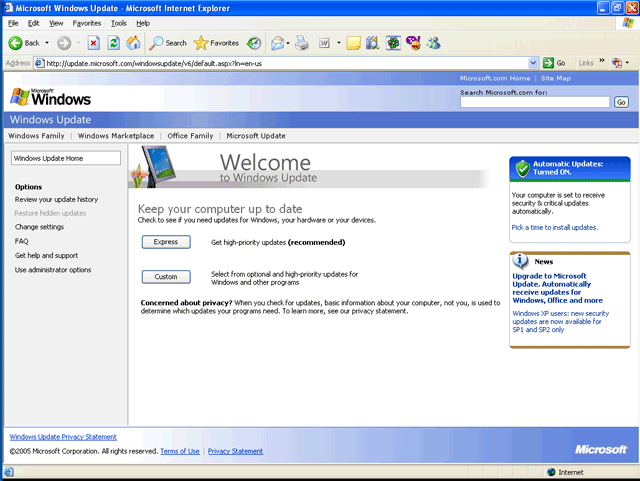Open the Messenger people icon
Image resolution: width=640 pixels, height=481 pixels.
(433, 43)
